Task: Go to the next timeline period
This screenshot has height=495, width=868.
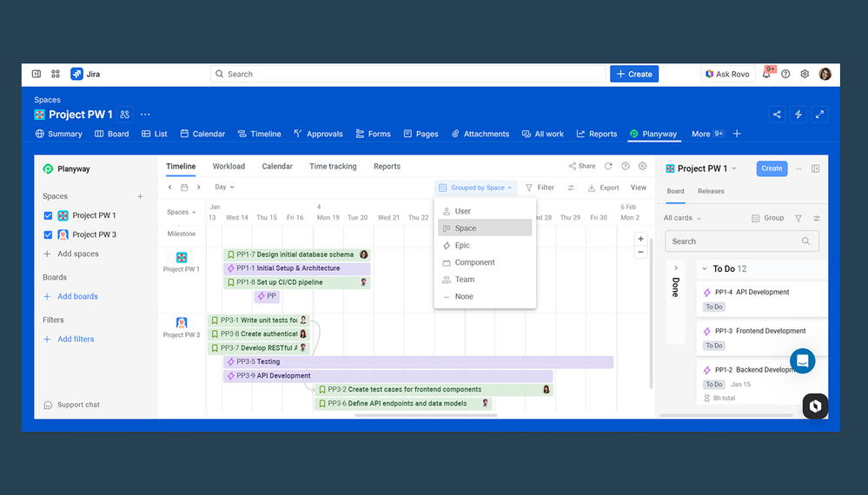Action: click(x=199, y=187)
